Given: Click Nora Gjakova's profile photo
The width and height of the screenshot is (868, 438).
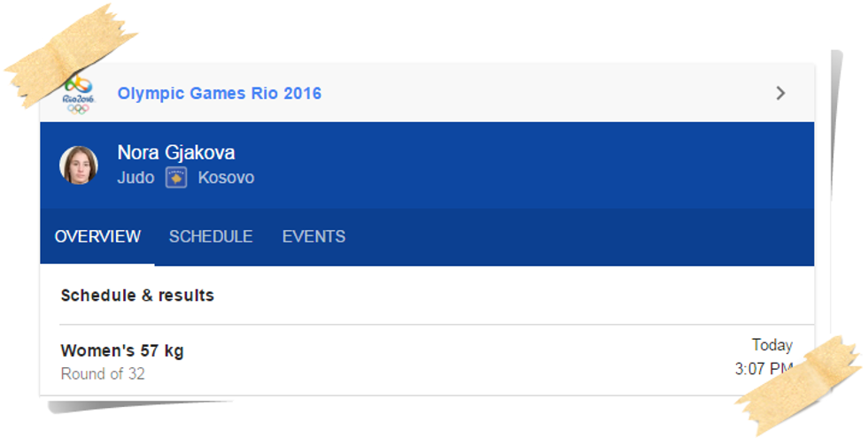Looking at the screenshot, I should (79, 165).
